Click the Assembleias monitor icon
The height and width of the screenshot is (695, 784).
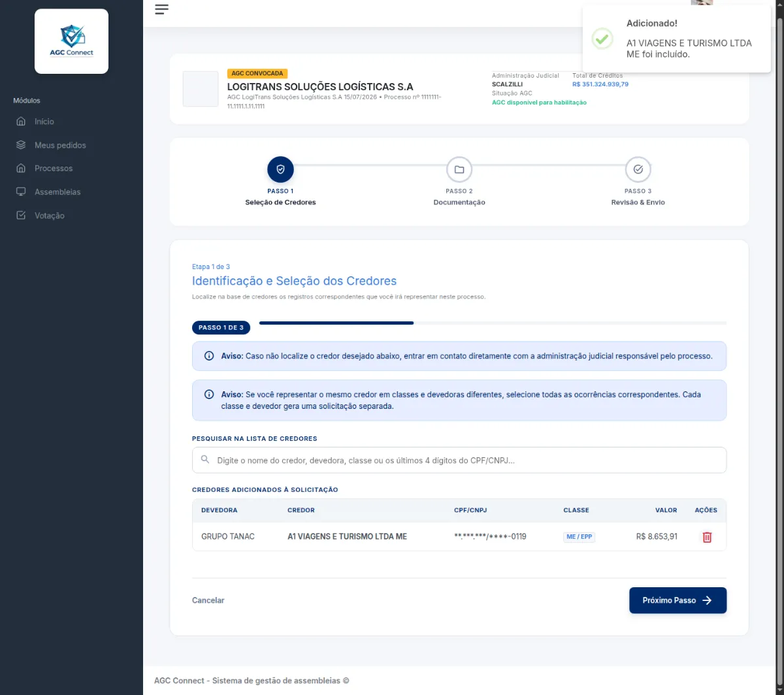(x=21, y=192)
